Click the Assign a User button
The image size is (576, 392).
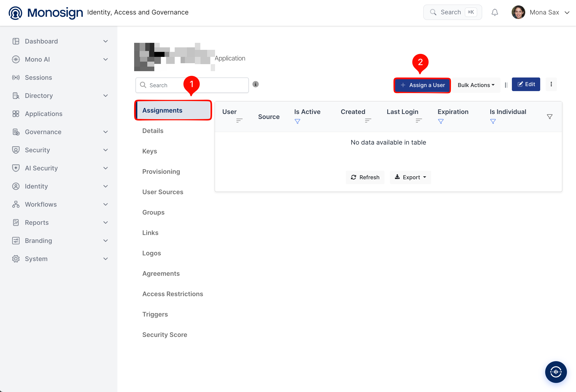tap(422, 85)
